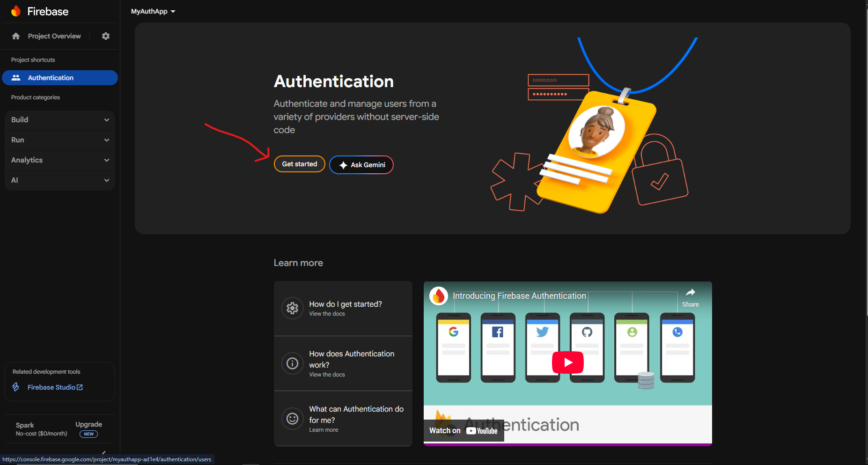The width and height of the screenshot is (868, 465).
Task: Expand the Run category
Action: (60, 140)
